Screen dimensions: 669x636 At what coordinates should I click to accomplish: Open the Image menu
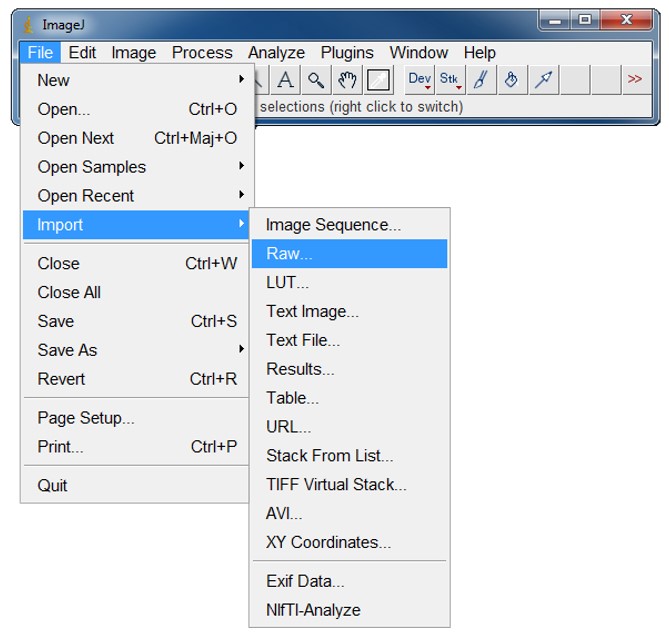pos(134,53)
